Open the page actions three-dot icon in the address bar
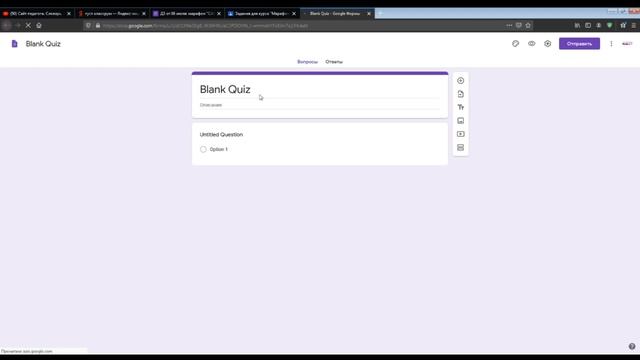This screenshot has width=640, height=360. pos(509,25)
